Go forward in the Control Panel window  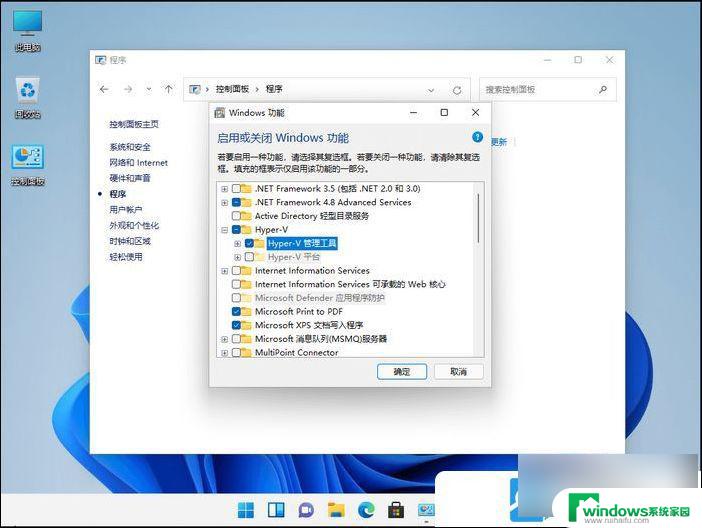point(128,89)
